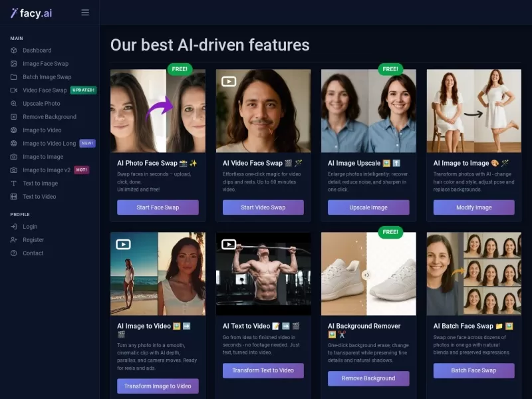This screenshot has height=399, width=532.
Task: Click the white sneakers background remover thumbnail
Action: click(368, 274)
